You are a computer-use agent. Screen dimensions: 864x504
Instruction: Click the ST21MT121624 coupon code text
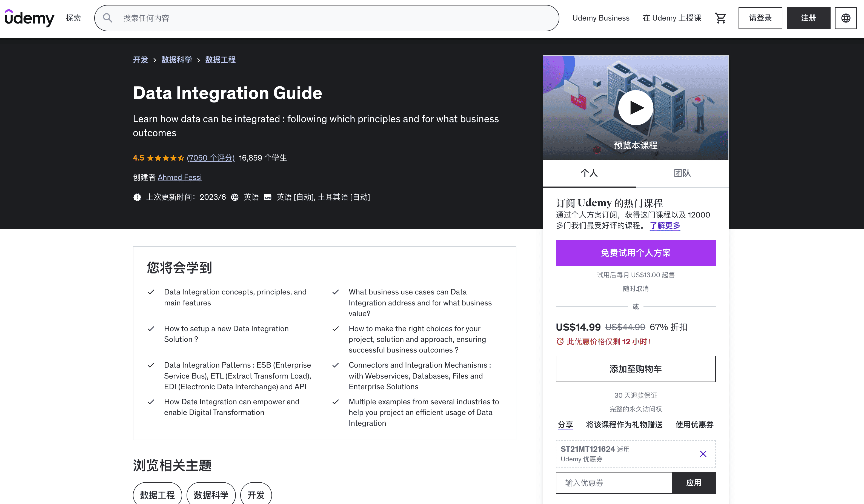[588, 449]
